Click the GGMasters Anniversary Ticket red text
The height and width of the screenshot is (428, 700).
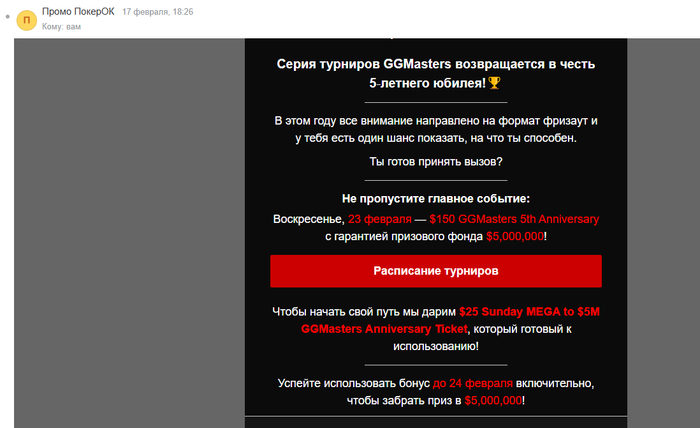384,329
